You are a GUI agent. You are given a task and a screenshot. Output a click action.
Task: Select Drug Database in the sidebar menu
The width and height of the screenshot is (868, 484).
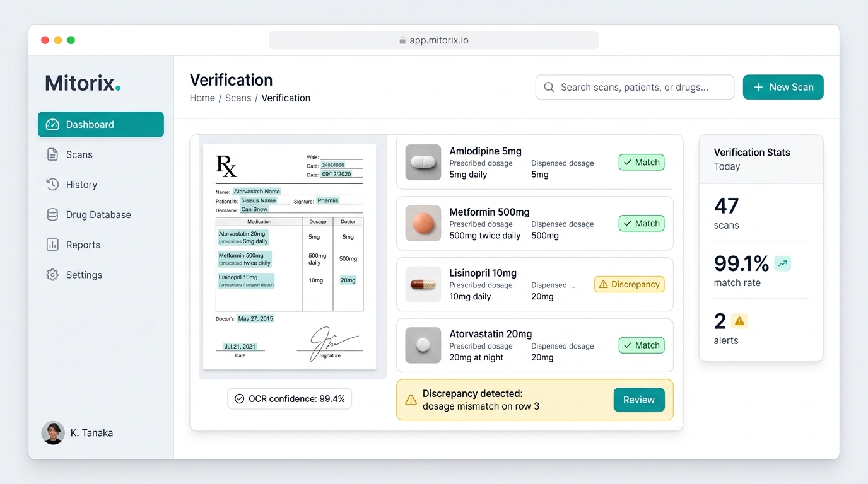point(98,215)
